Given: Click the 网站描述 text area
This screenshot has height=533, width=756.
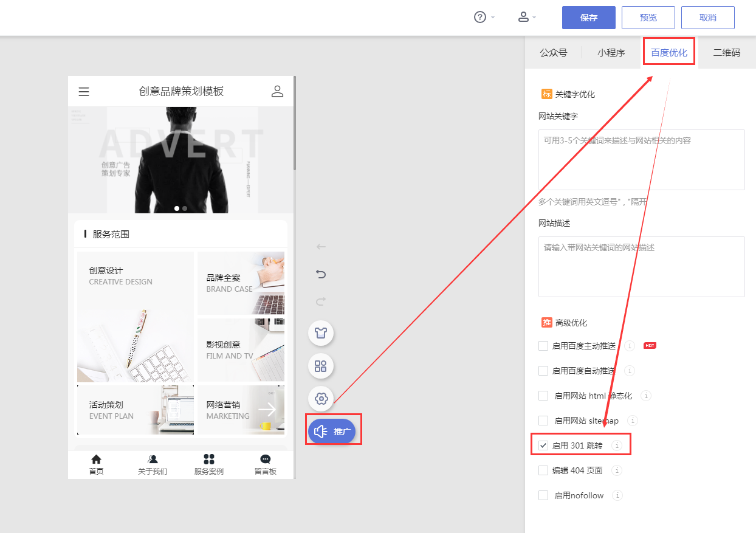Looking at the screenshot, I should pyautogui.click(x=642, y=267).
